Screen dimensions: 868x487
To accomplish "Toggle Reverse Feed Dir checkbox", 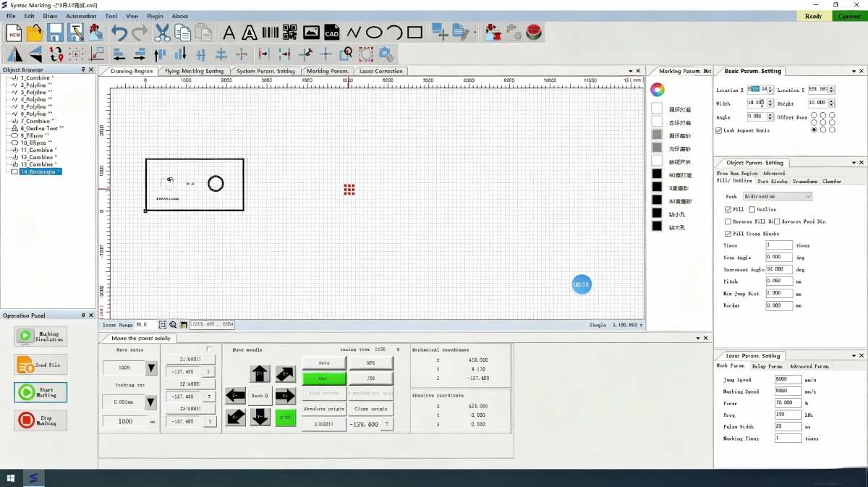I will pos(778,221).
